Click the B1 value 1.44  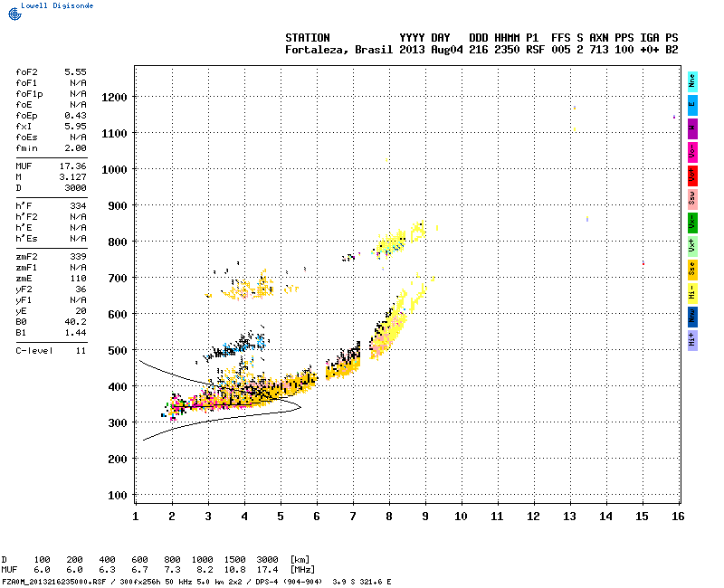pyautogui.click(x=75, y=332)
